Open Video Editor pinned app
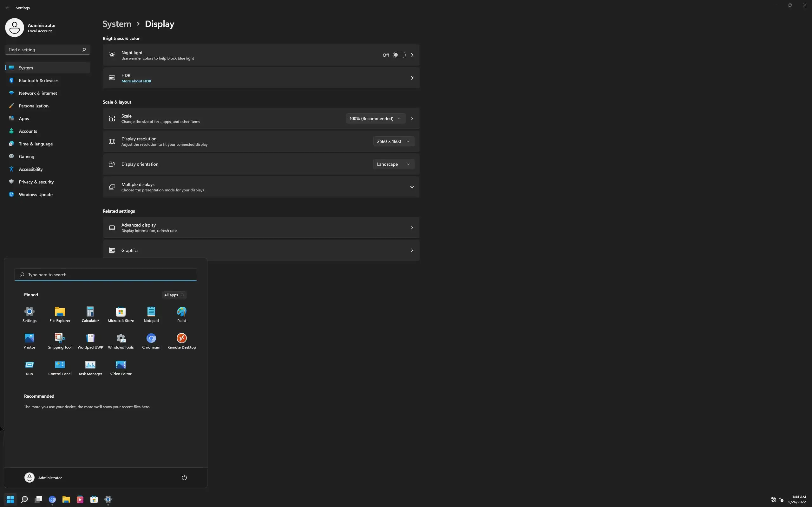The image size is (812, 507). (x=121, y=368)
